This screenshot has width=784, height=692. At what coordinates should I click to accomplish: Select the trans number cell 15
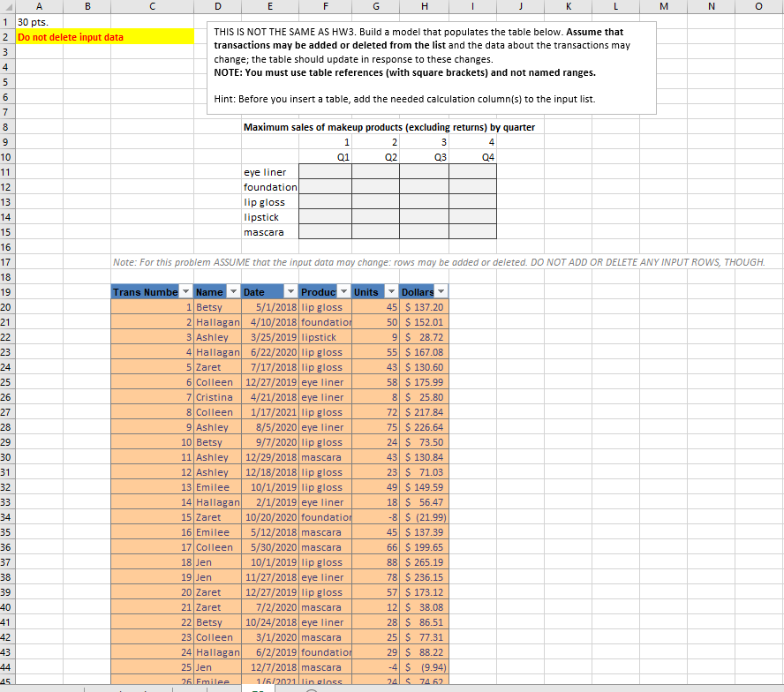(x=153, y=517)
